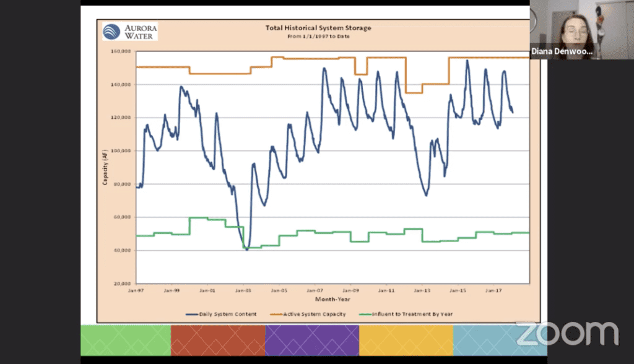Viewport: 634px width, 364px height.
Task: Click the purple footer color block
Action: click(x=311, y=340)
